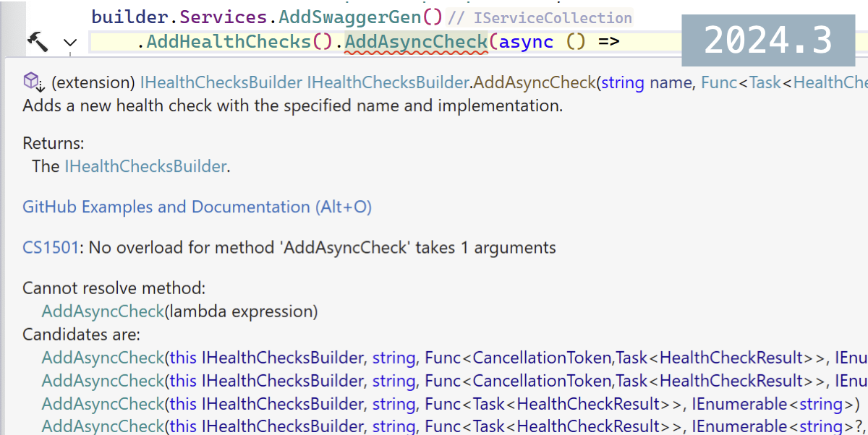Select candidate ending with IEnumerable<string>?

[454, 427]
